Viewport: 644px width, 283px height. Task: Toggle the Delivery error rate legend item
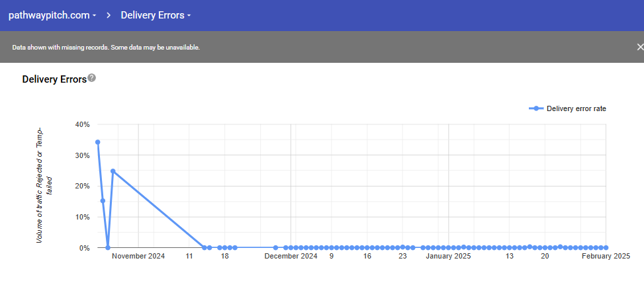567,108
